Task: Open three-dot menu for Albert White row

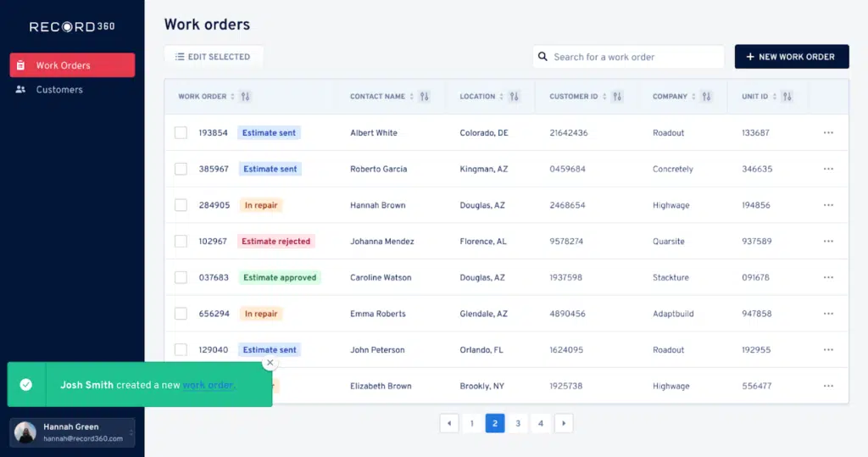Action: 828,133
